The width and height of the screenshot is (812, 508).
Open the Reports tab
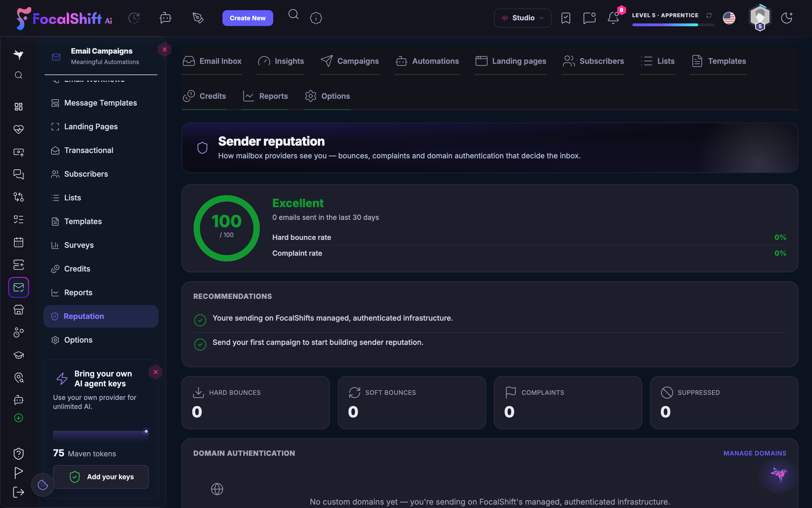(x=265, y=96)
